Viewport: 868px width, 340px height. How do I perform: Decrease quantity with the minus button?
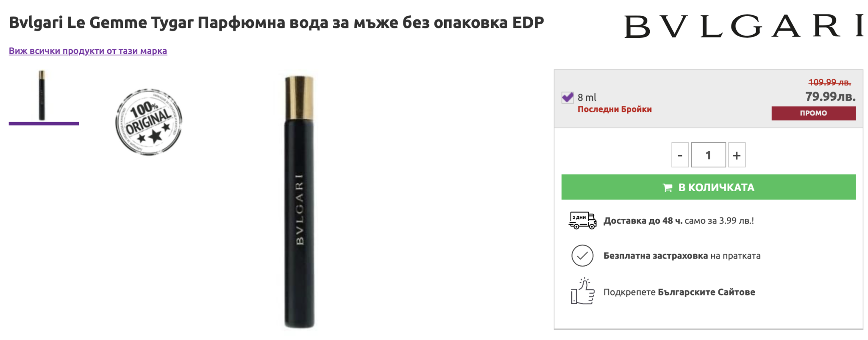(680, 155)
